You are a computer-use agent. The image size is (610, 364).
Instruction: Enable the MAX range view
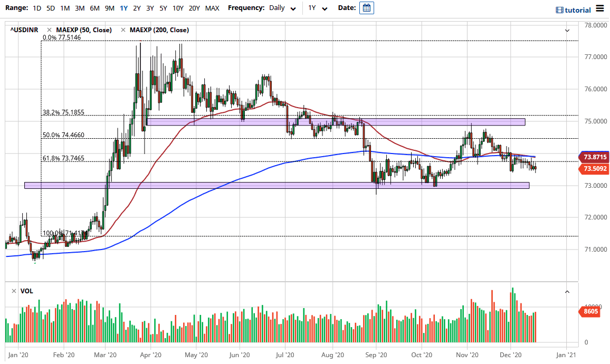(x=213, y=8)
